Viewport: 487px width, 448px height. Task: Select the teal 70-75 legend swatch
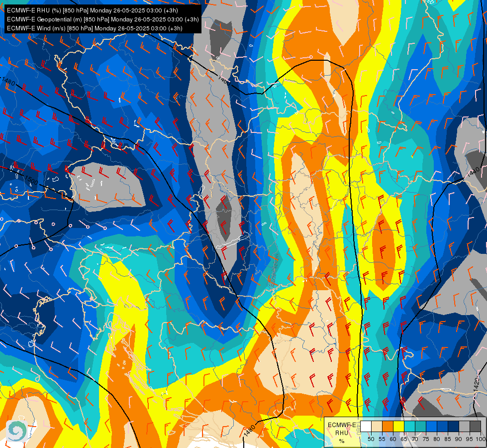coord(420,426)
